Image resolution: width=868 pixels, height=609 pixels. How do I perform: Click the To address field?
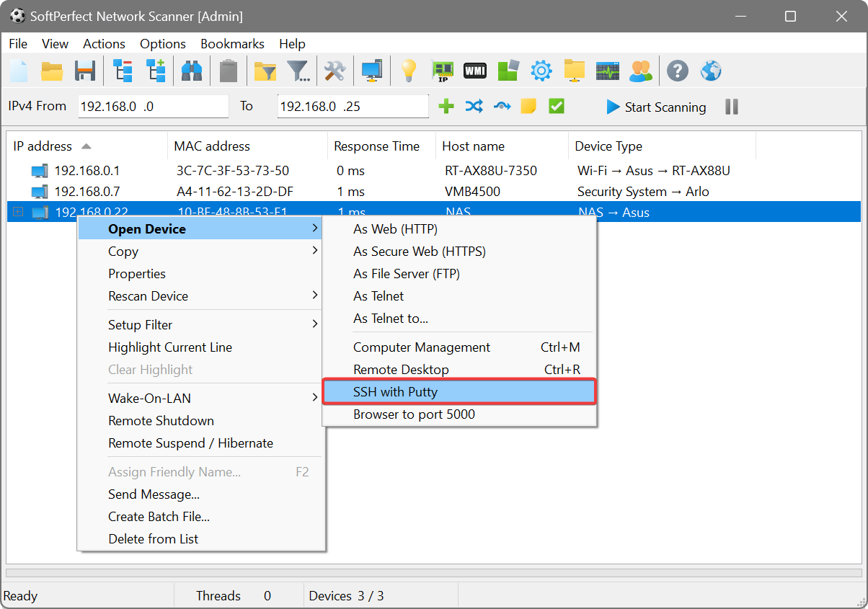353,107
